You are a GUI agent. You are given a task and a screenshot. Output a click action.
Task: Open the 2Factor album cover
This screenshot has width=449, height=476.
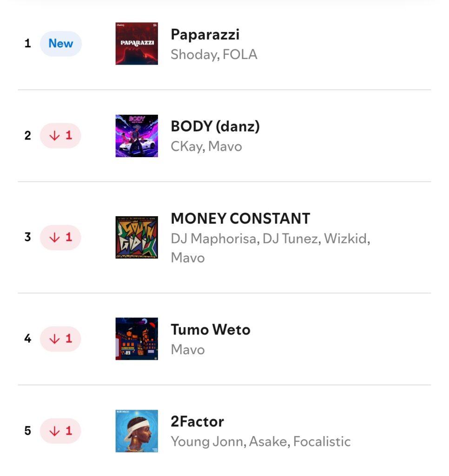point(137,430)
